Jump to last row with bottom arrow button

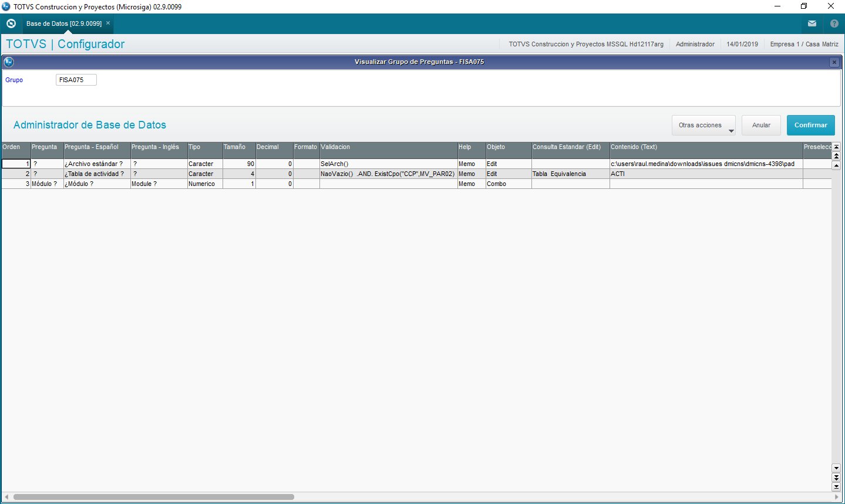click(836, 487)
